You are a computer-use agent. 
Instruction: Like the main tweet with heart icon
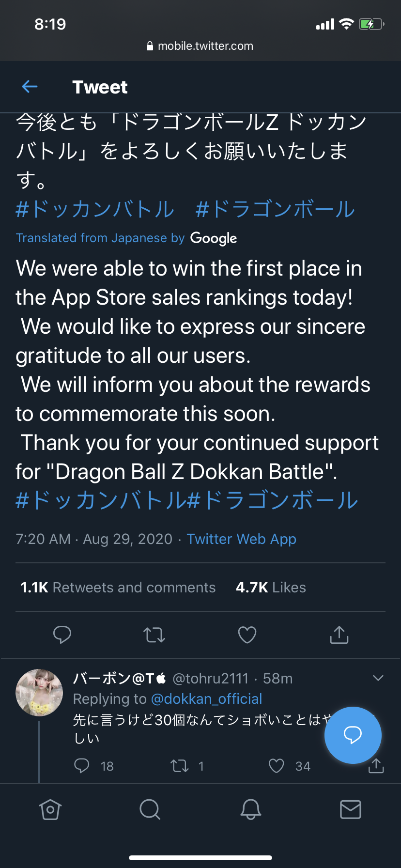coord(247,635)
